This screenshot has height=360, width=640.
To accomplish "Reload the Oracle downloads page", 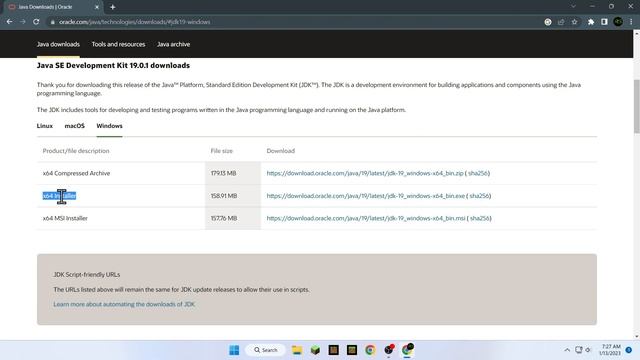I will (x=36, y=22).
